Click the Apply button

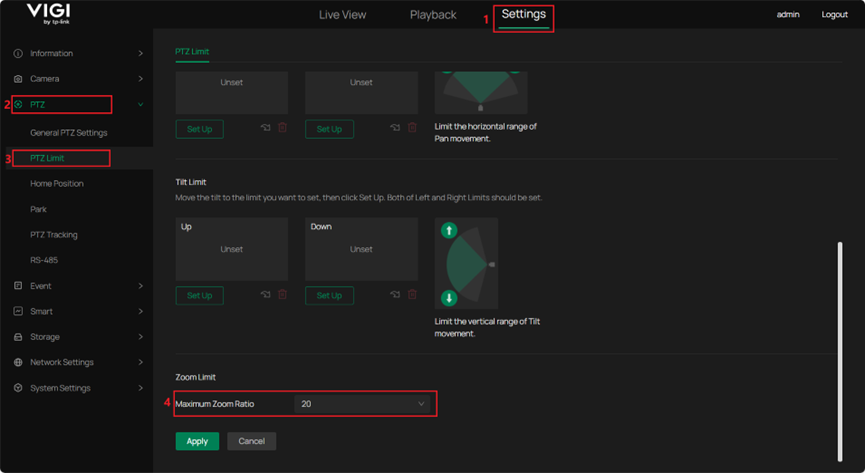pyautogui.click(x=197, y=441)
